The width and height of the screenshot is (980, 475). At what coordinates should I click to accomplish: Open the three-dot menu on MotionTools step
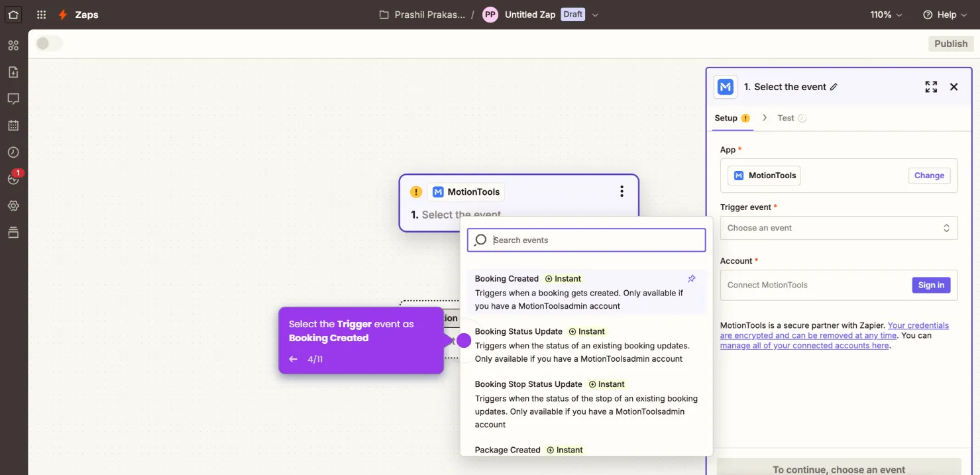click(622, 191)
